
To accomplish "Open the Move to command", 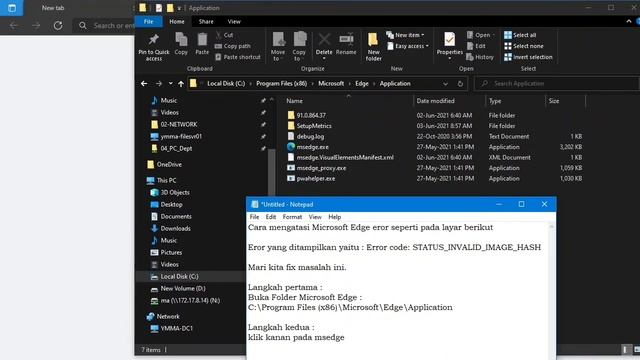I will click(x=278, y=46).
